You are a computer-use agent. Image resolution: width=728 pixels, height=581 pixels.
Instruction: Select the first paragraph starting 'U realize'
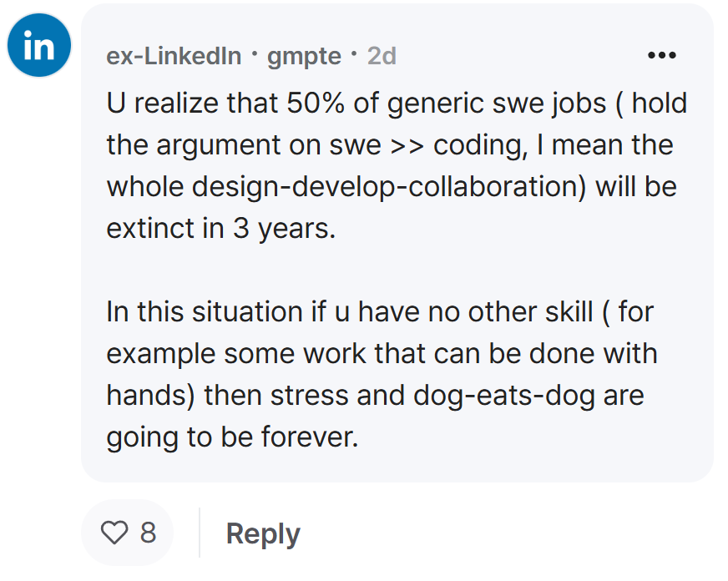coord(397,165)
